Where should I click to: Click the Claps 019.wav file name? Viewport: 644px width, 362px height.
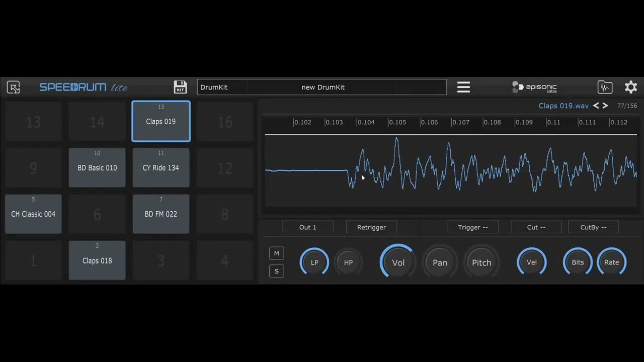(563, 106)
